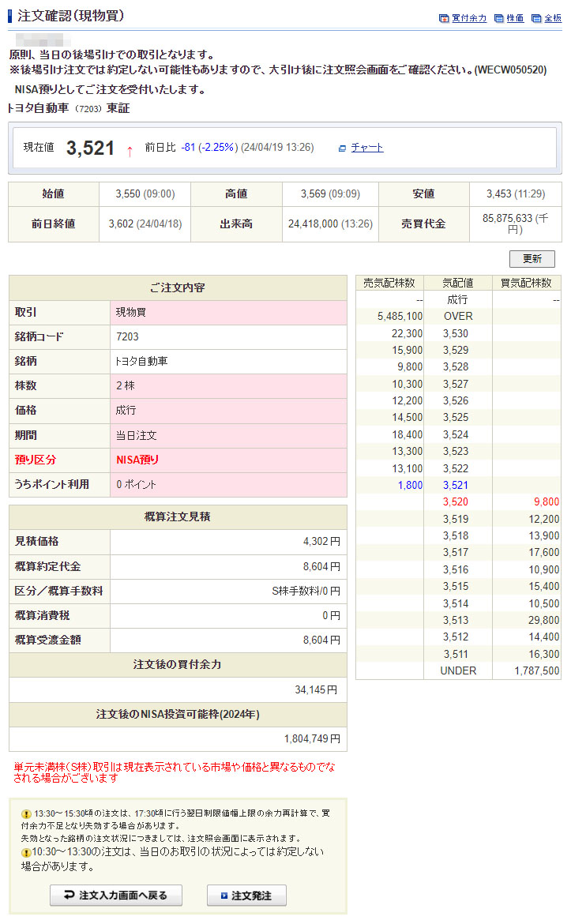Click the popup icon beside チャート
571x924 pixels.
pyautogui.click(x=342, y=148)
